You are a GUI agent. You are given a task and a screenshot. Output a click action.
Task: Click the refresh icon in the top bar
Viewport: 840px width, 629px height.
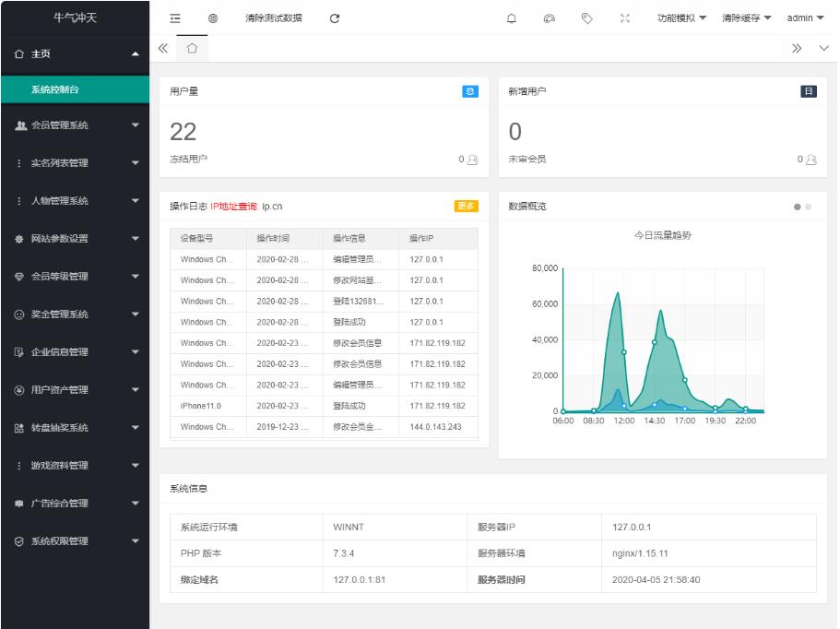335,18
